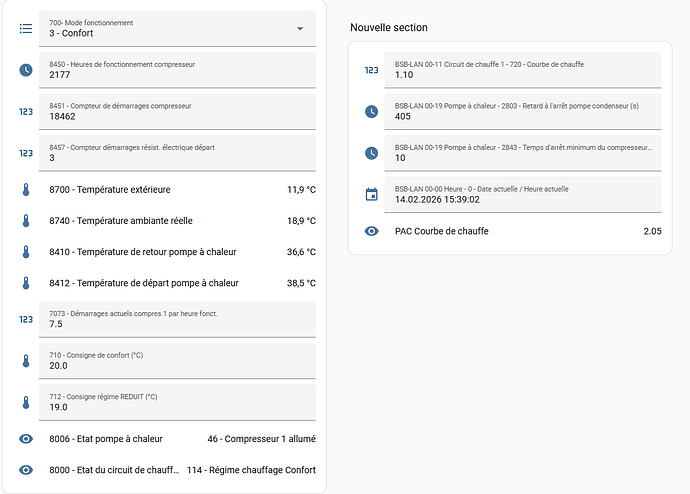The width and height of the screenshot is (690, 494).
Task: Click the 123 icon for 720 Courbe de chauffe
Action: coord(371,70)
